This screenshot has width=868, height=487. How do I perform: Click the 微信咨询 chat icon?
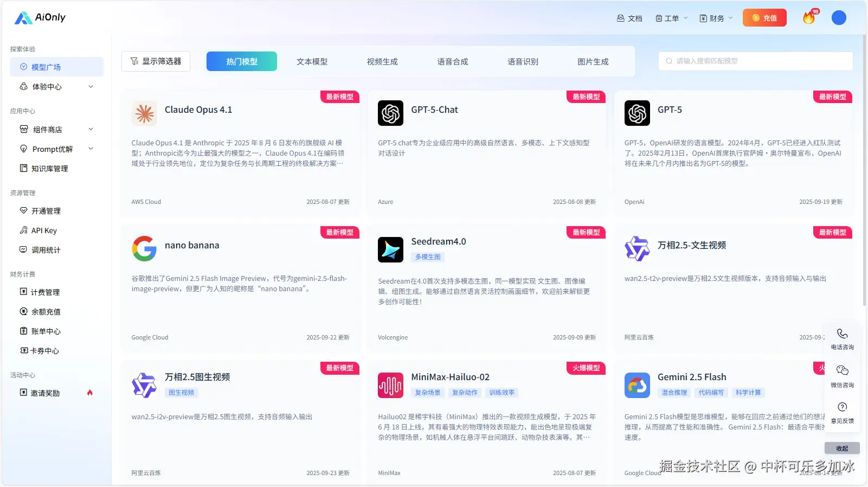pos(842,371)
